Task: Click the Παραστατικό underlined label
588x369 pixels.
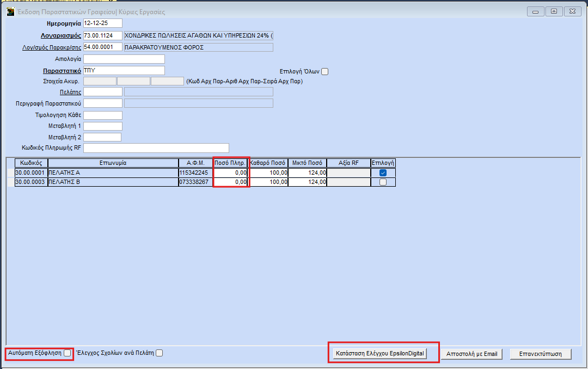Action: [62, 71]
